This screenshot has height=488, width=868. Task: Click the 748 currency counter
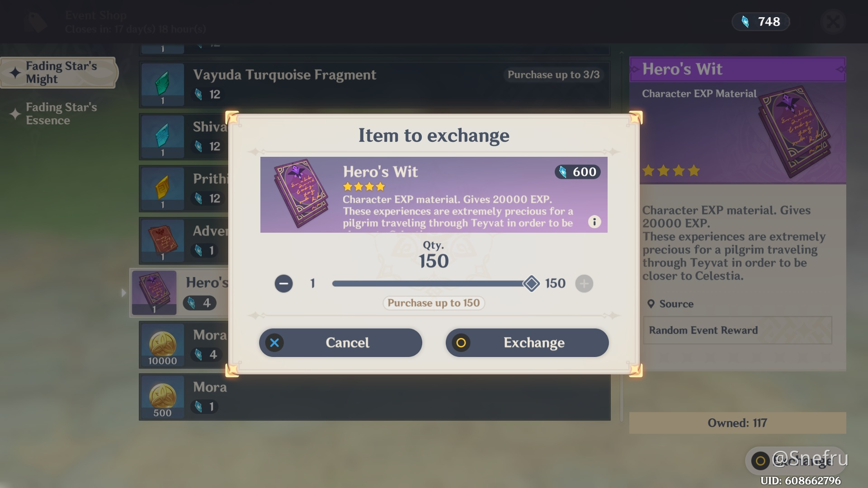(761, 22)
